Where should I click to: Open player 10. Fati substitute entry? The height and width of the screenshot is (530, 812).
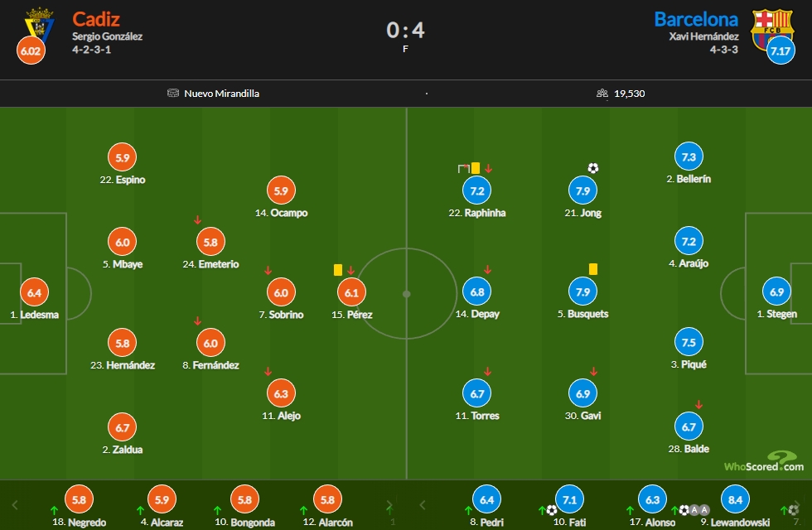(x=569, y=506)
